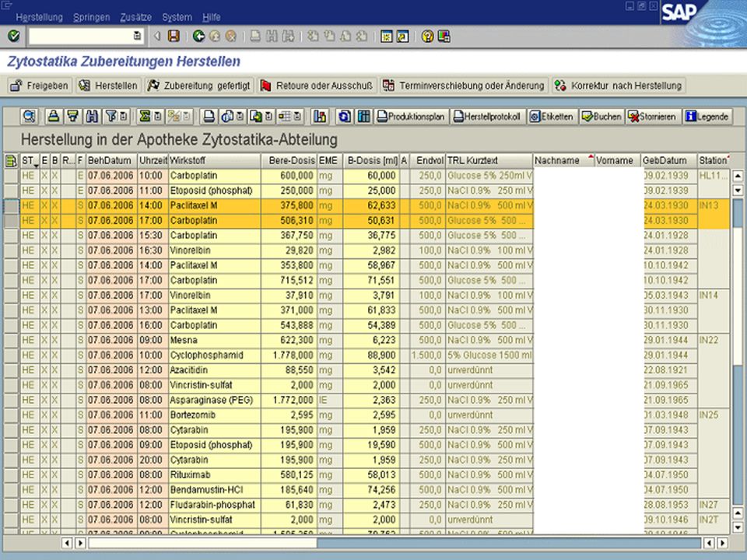Expand the Views dropdown arrow

click(x=240, y=116)
